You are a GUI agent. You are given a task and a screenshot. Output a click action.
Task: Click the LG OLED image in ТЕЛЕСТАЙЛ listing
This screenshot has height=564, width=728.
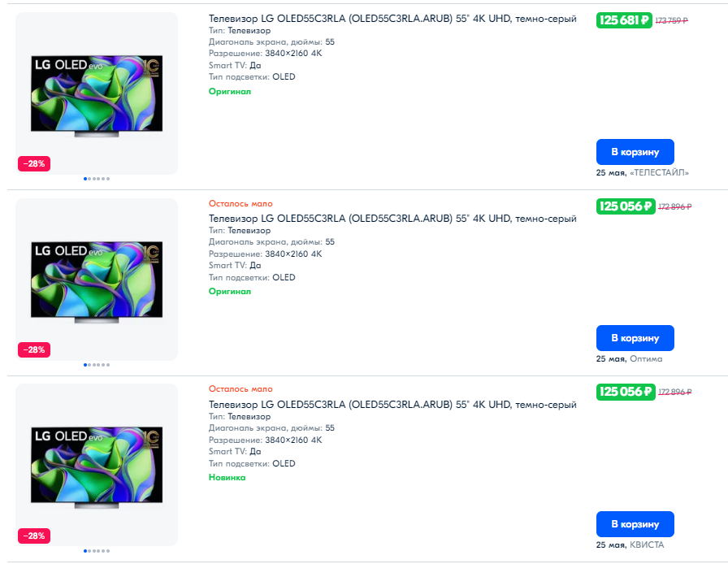[x=97, y=94]
